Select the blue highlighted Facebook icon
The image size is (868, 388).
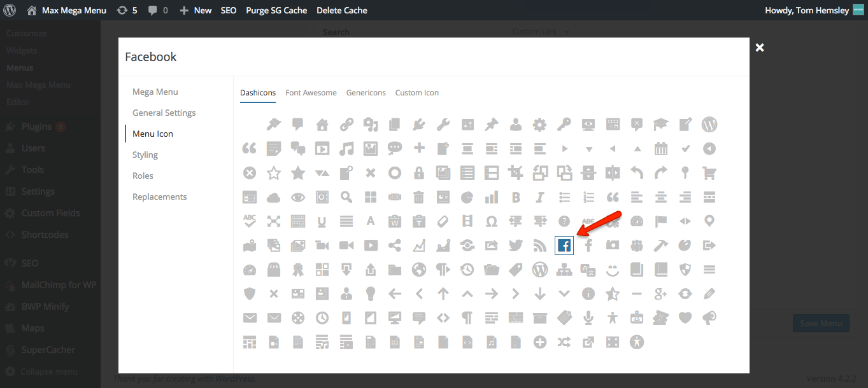click(x=564, y=246)
